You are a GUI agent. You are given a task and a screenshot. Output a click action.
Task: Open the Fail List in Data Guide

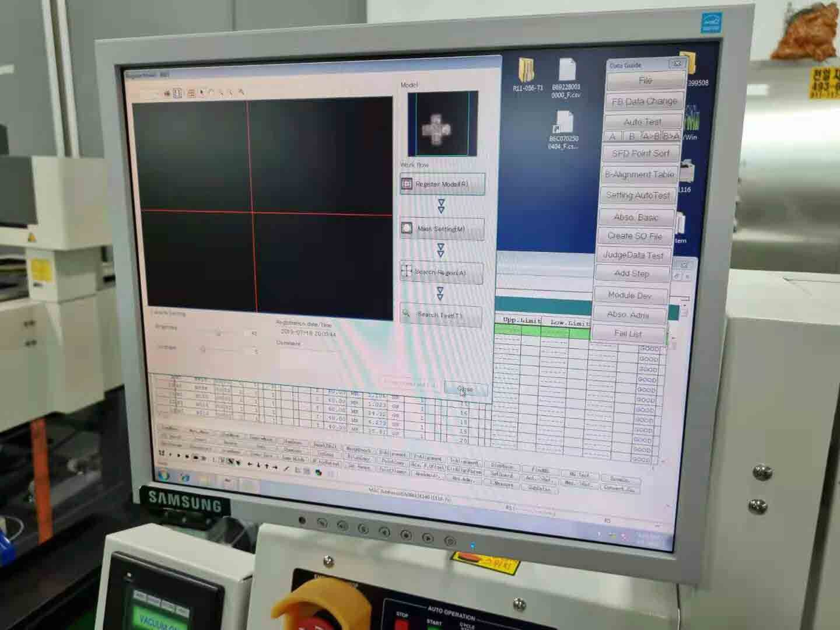coord(628,334)
